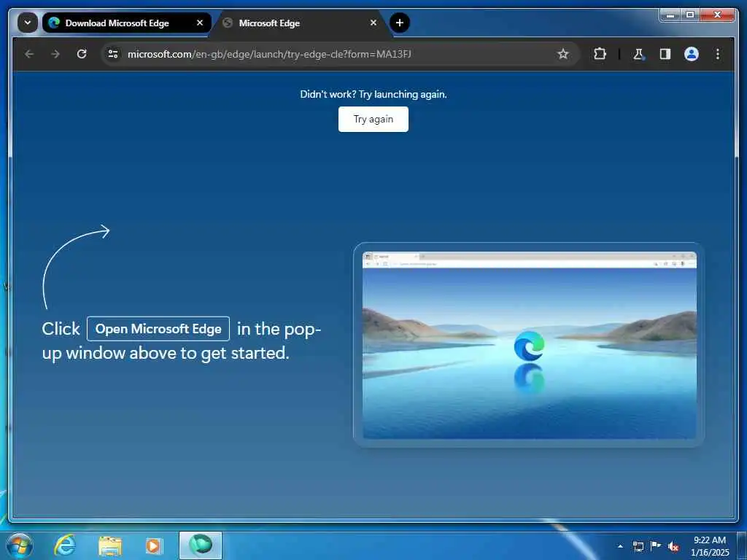
Task: Open the Extensions puzzle icon
Action: click(x=600, y=54)
